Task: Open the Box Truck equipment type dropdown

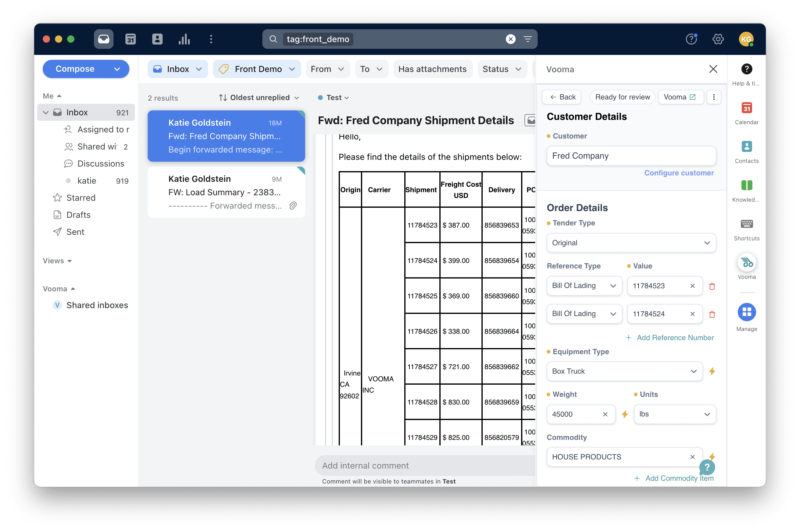Action: pyautogui.click(x=624, y=371)
